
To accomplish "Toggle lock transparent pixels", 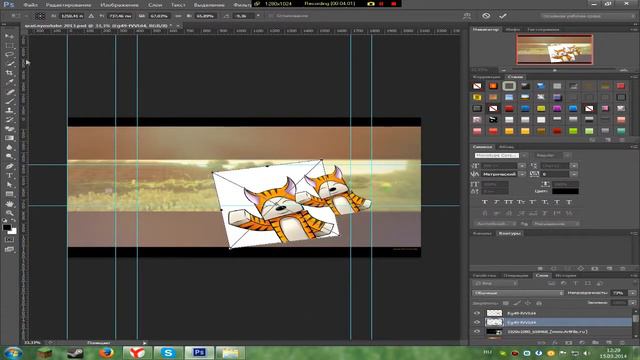I will 506,303.
